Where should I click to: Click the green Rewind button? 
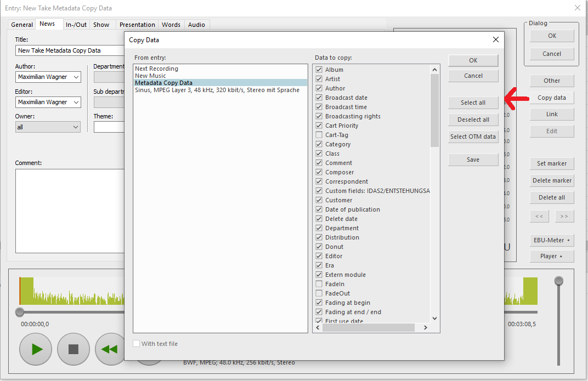tap(110, 349)
